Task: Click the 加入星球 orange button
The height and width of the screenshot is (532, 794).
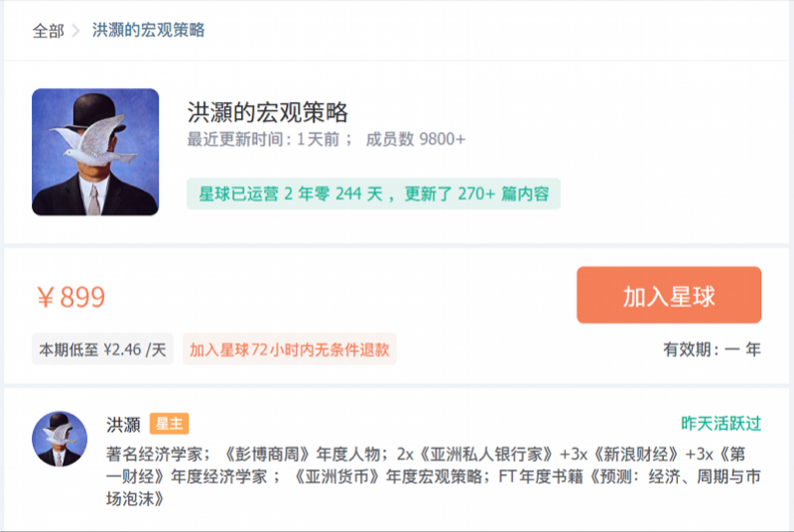Action: (x=669, y=295)
